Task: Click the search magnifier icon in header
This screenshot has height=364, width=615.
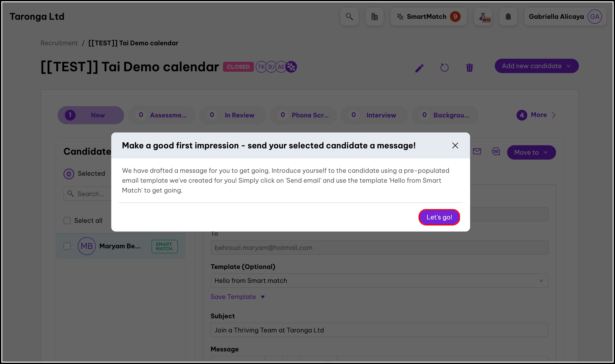Action: (349, 17)
